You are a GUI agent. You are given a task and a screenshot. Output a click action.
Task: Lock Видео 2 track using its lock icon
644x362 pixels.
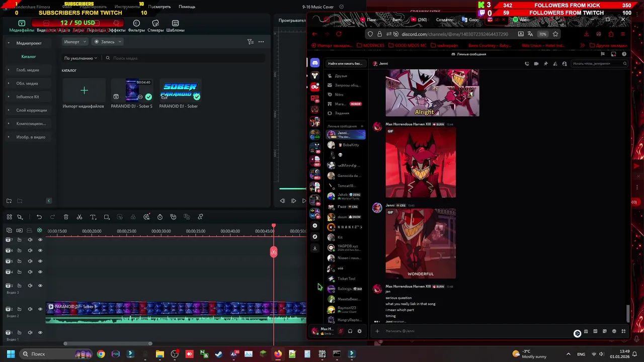pos(19,309)
